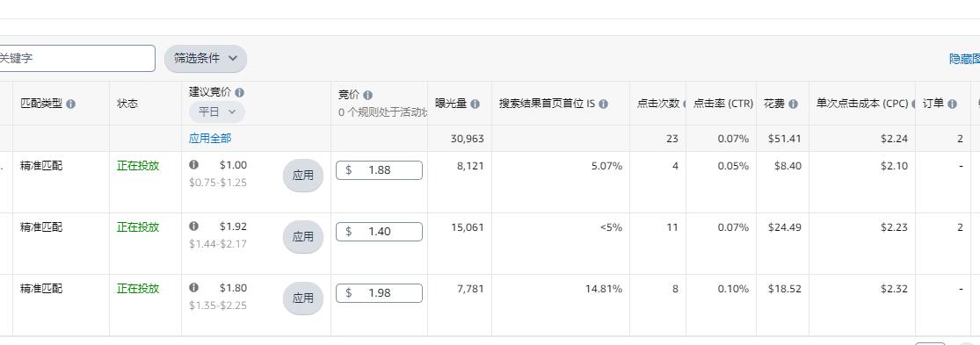Screen dimensions: 980x345
Task: Click the 应用全部 link
Action: (x=210, y=139)
